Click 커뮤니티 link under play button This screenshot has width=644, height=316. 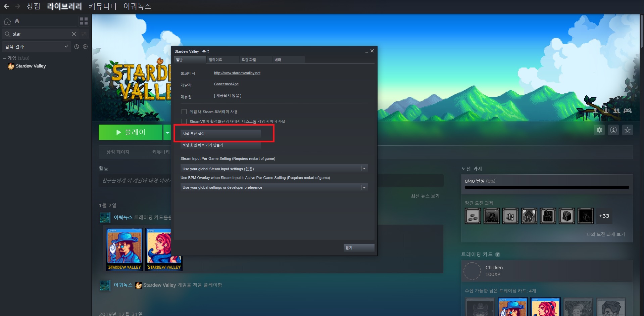tap(161, 152)
